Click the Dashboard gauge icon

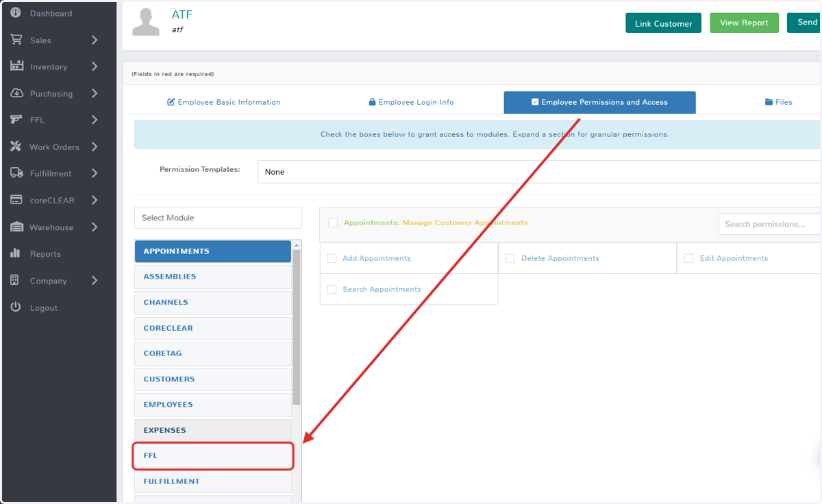click(x=16, y=13)
